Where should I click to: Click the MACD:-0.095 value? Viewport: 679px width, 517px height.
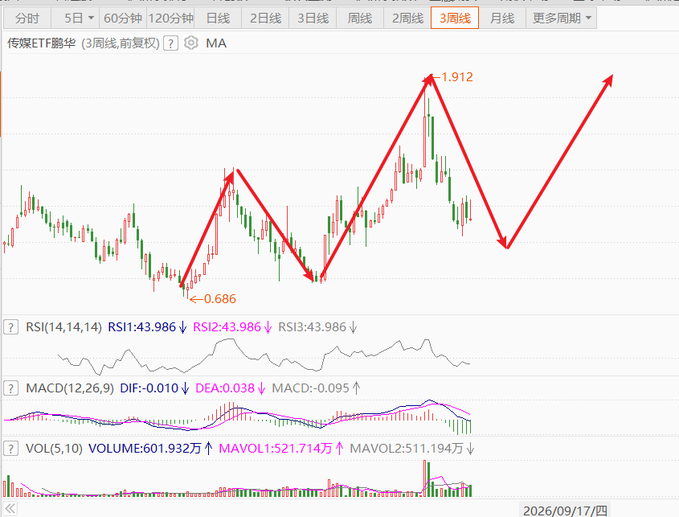tap(310, 388)
